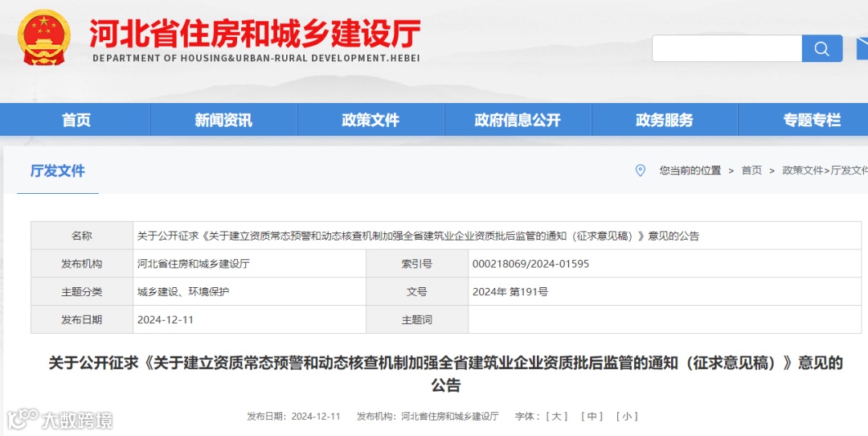Click the 主题分类 label cell
The height and width of the screenshot is (436, 868).
[x=82, y=291]
